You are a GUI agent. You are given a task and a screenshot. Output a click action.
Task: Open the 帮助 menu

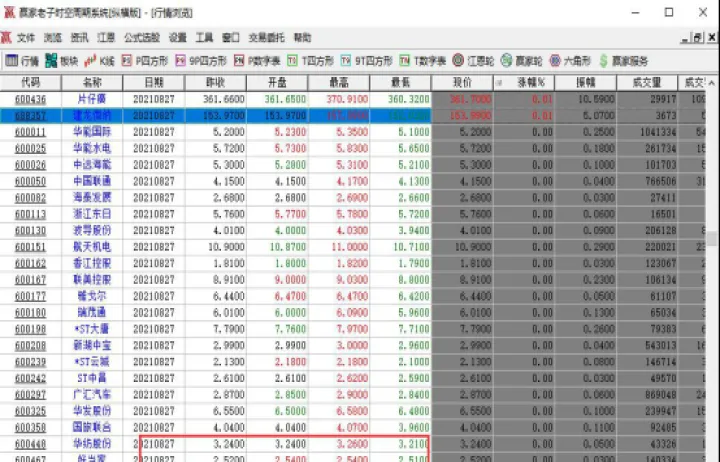pyautogui.click(x=302, y=38)
